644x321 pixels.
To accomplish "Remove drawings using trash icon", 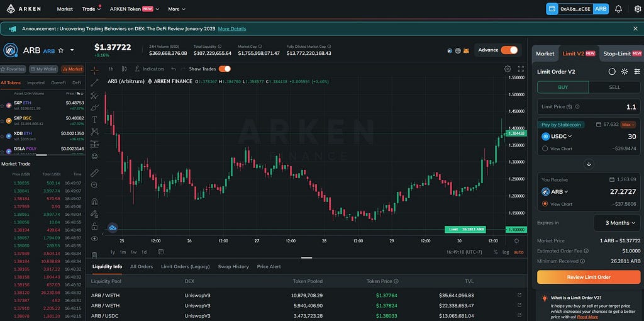I will pyautogui.click(x=94, y=255).
